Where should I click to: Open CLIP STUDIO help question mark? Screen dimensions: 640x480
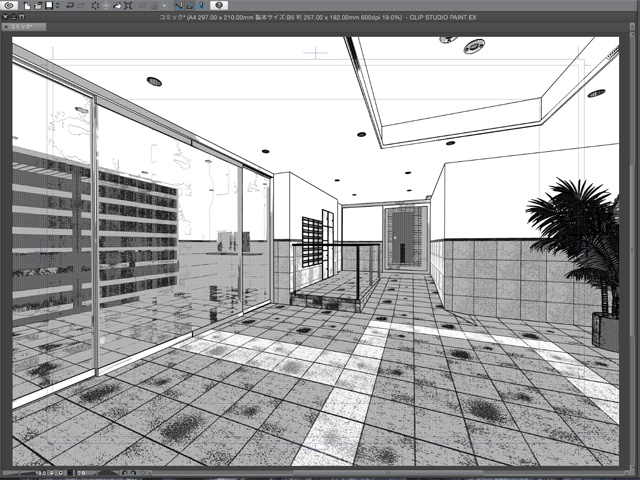point(219,5)
